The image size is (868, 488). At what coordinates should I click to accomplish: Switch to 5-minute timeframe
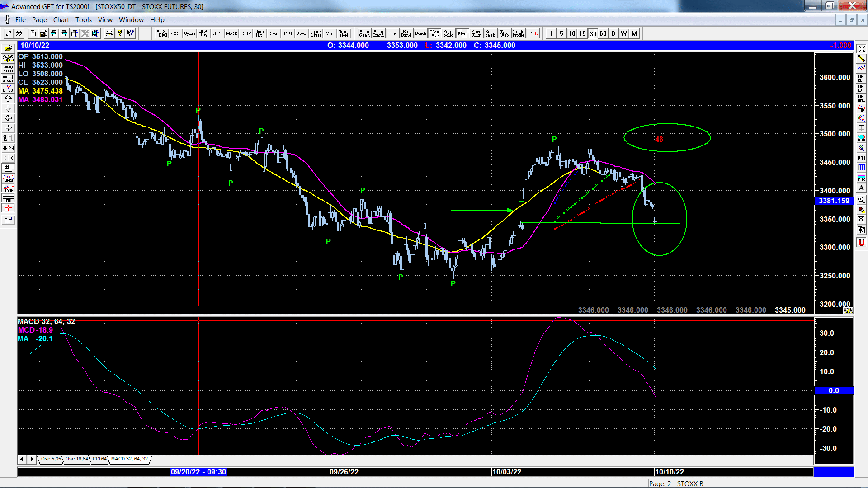(x=561, y=33)
